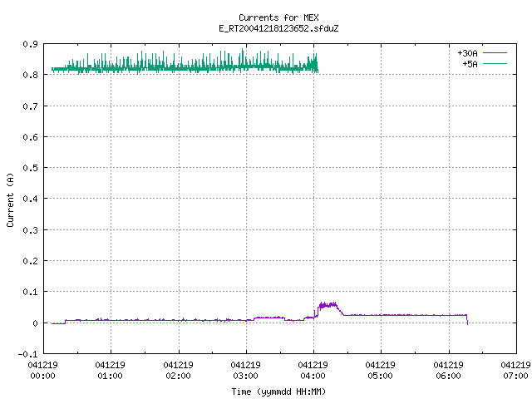Screen dimensions: 532x399
Task: Click the y-axis tick value 0.3
Action: [30, 230]
